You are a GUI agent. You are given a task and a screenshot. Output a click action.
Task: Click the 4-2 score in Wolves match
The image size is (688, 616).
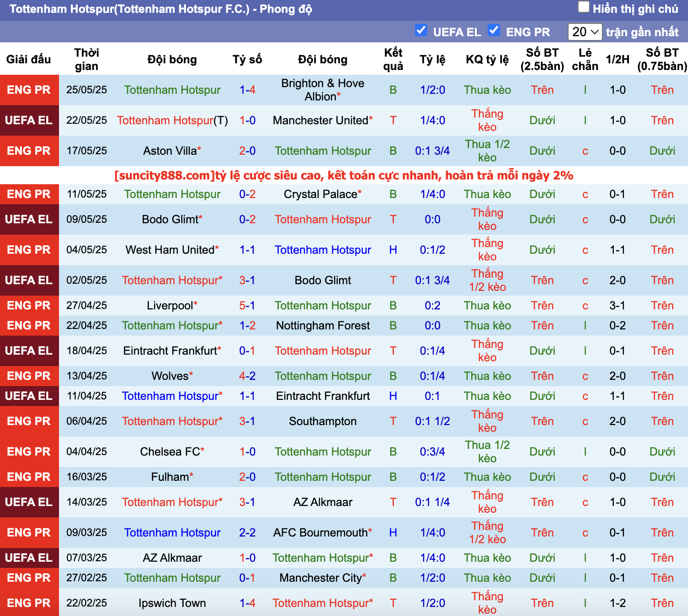247,376
